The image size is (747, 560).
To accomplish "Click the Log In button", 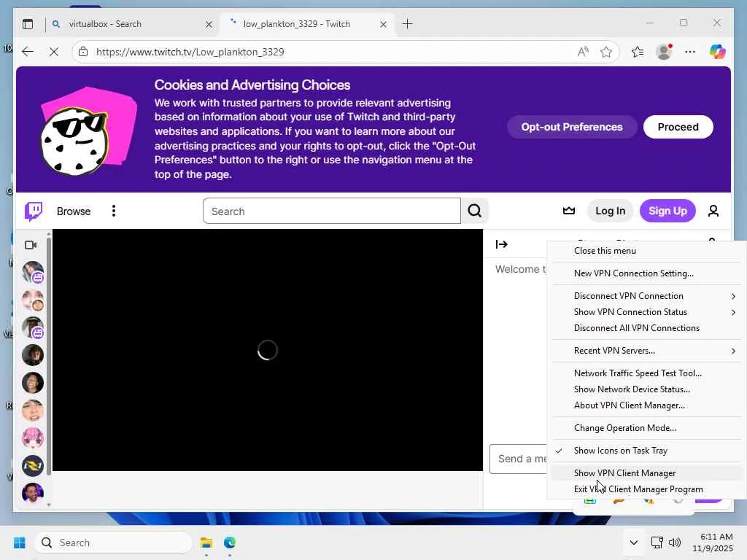I will pyautogui.click(x=610, y=211).
